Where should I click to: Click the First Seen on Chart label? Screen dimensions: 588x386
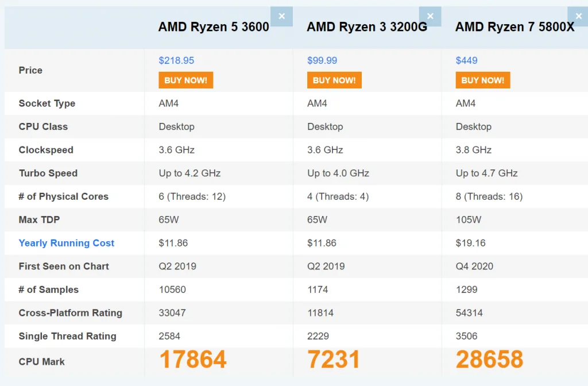tap(64, 267)
